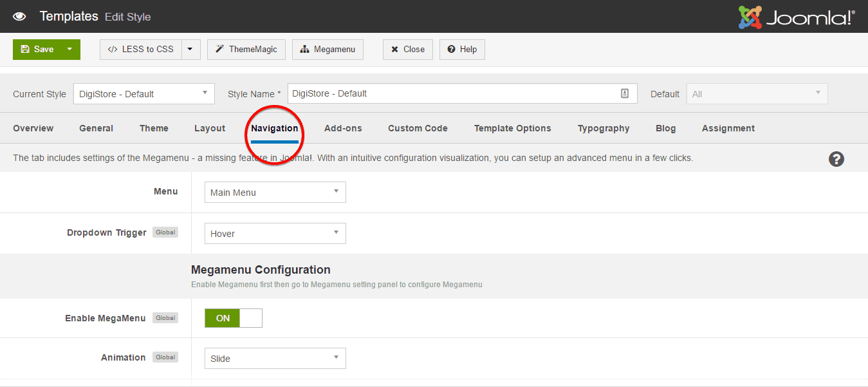Open the LESS to CSS dropdown caret
The image size is (868, 387).
190,49
